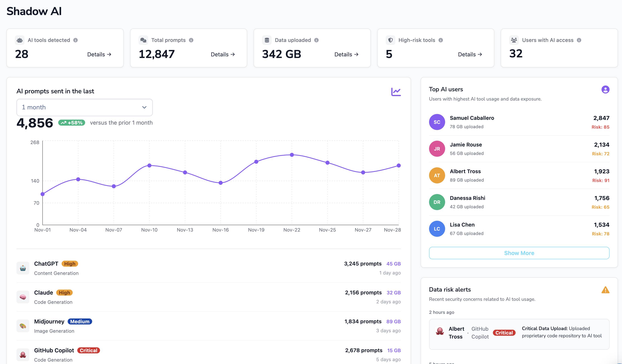
Task: Open Details link for High-risk tools
Action: click(470, 55)
